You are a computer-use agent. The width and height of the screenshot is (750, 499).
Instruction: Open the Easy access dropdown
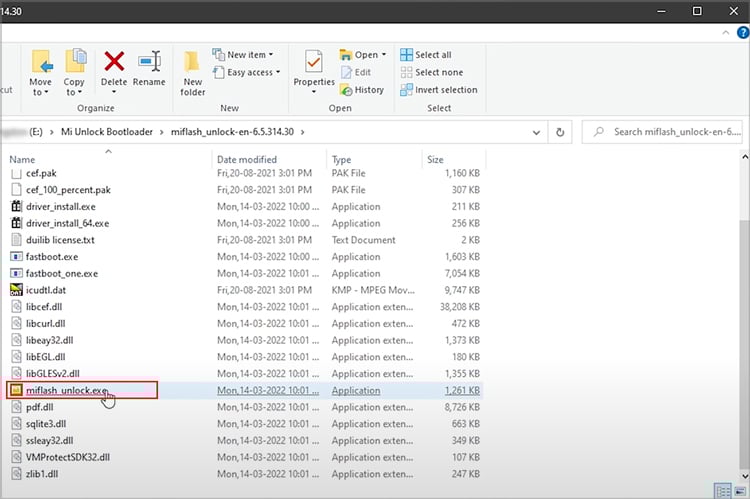[x=246, y=72]
